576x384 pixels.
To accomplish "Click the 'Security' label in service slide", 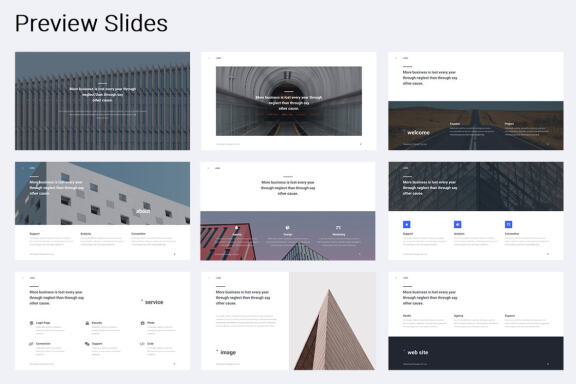I will (x=97, y=323).
